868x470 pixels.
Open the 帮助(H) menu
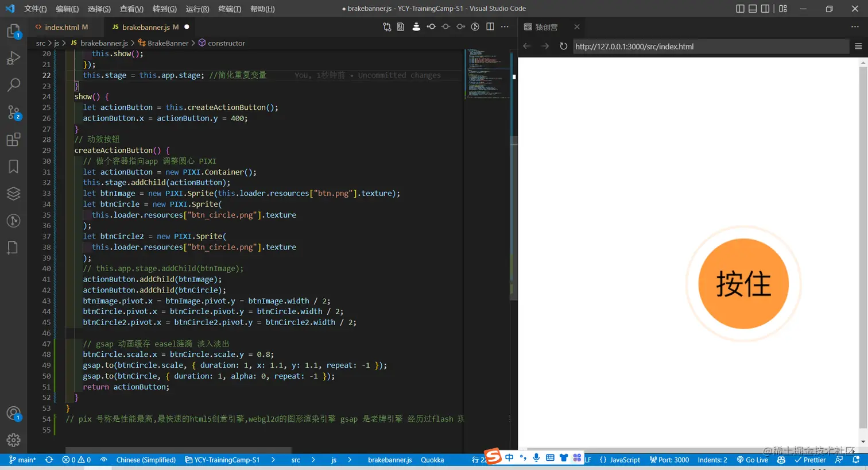click(262, 9)
